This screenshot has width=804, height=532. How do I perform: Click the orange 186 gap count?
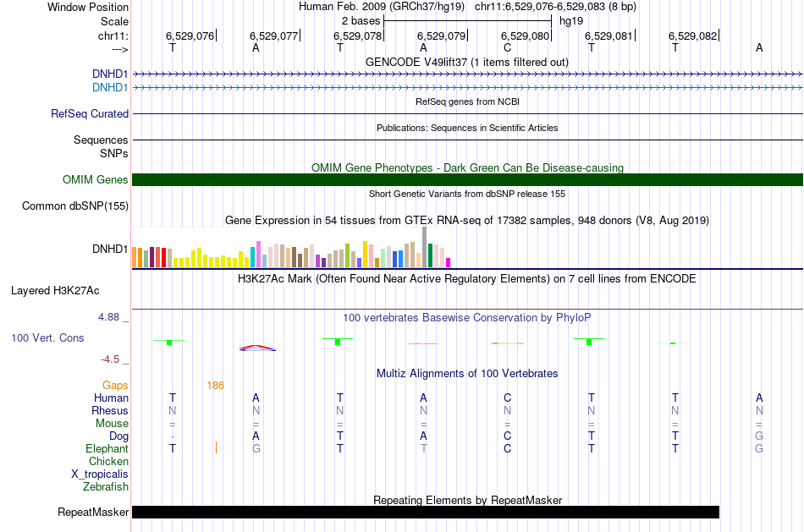pyautogui.click(x=215, y=386)
